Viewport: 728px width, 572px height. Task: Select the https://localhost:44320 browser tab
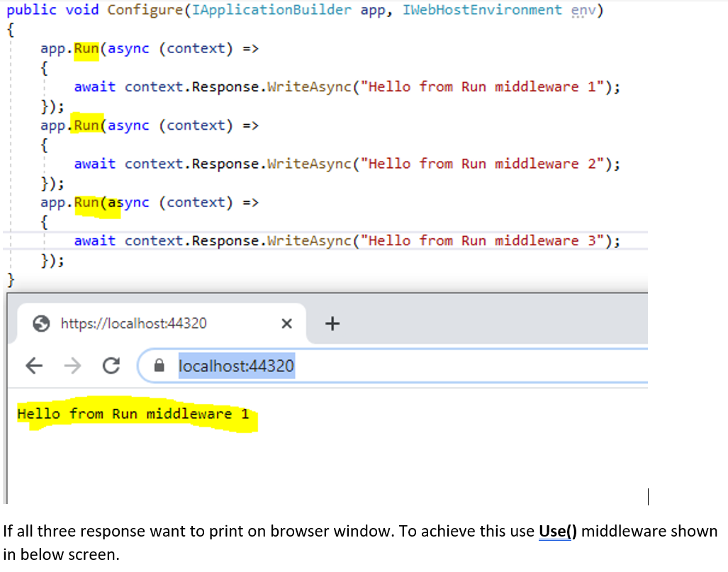tap(135, 323)
